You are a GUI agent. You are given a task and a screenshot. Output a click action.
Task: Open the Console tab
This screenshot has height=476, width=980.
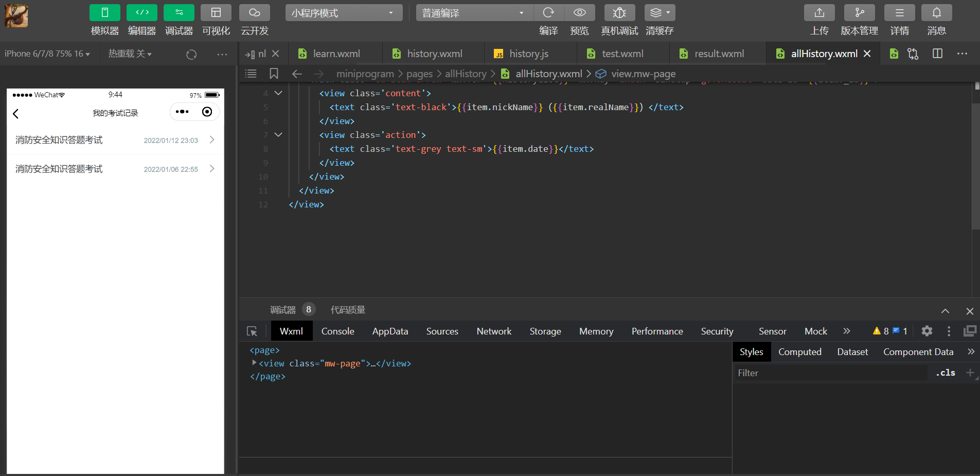point(338,331)
